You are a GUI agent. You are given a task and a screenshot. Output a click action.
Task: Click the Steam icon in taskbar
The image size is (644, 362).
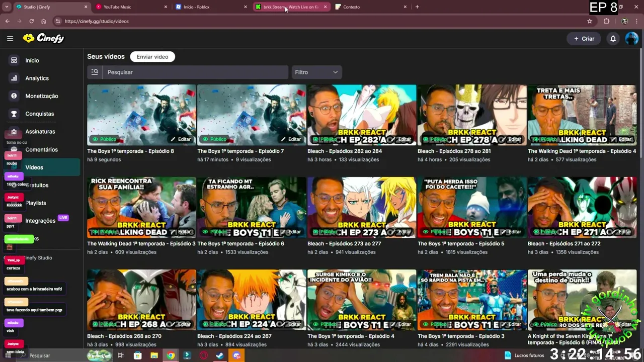coord(220,355)
